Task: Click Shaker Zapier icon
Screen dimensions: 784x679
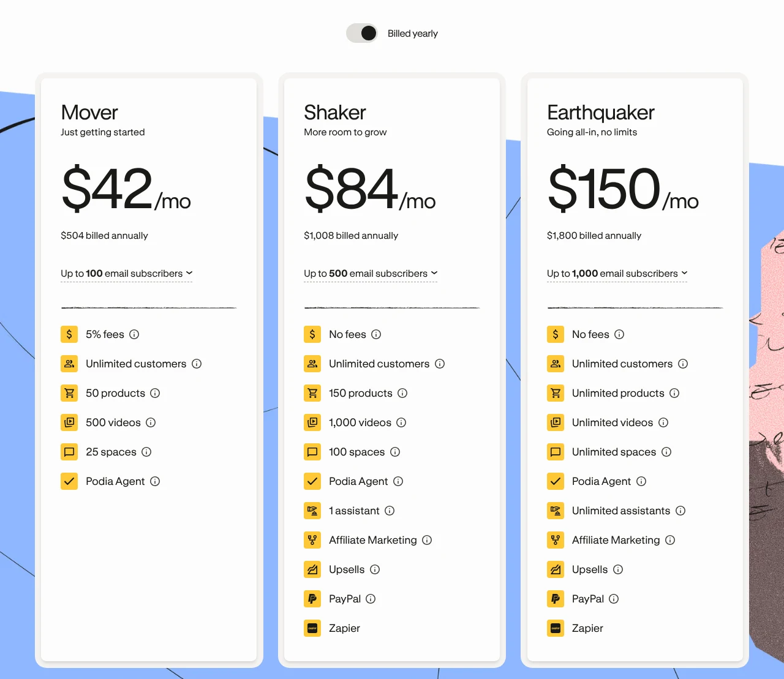Action: (312, 628)
